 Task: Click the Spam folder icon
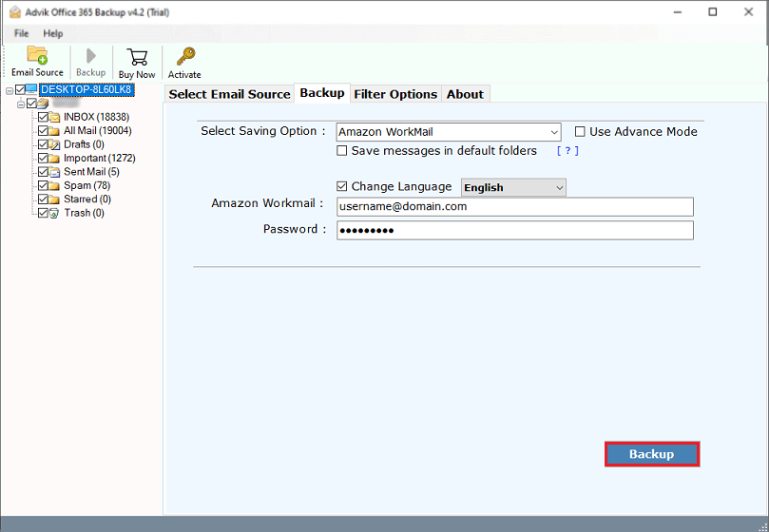tap(54, 186)
